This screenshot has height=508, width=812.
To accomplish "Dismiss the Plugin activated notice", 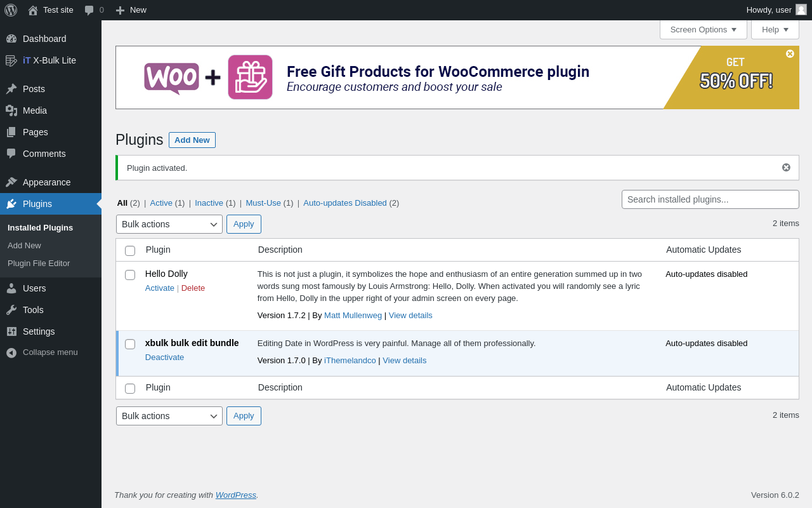I will pyautogui.click(x=786, y=168).
